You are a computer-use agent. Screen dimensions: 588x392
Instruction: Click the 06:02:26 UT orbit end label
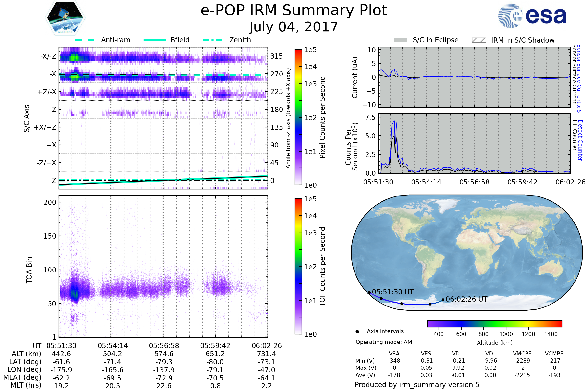coord(466,299)
